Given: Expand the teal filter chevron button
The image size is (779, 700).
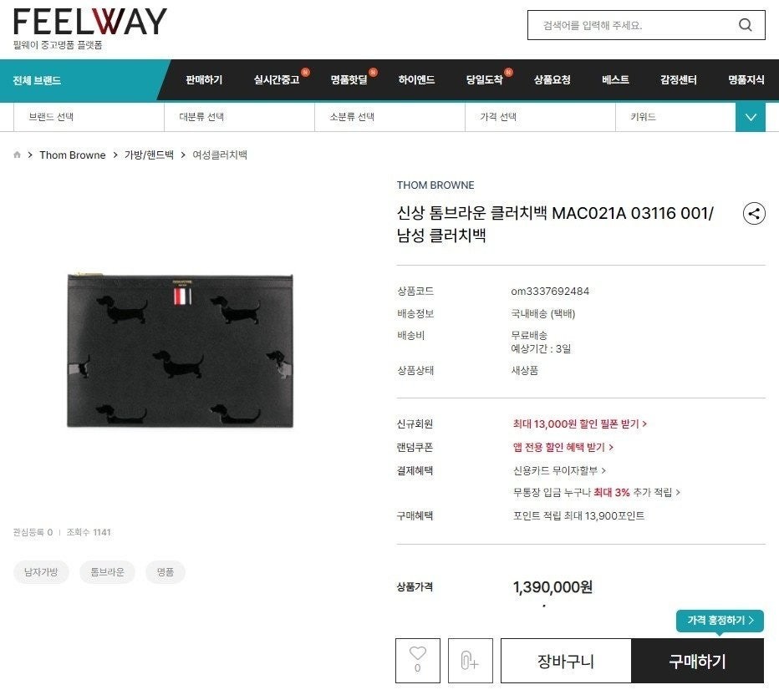Looking at the screenshot, I should (751, 117).
